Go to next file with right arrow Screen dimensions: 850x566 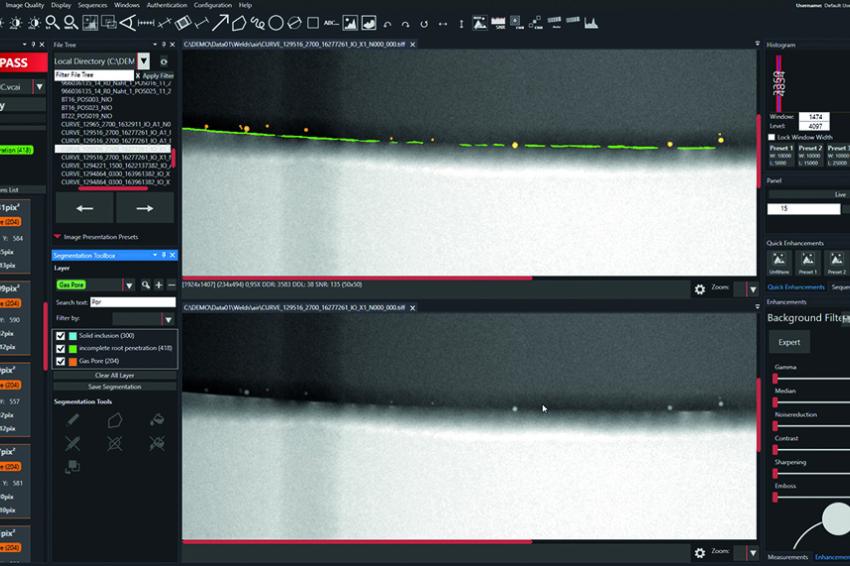point(145,208)
